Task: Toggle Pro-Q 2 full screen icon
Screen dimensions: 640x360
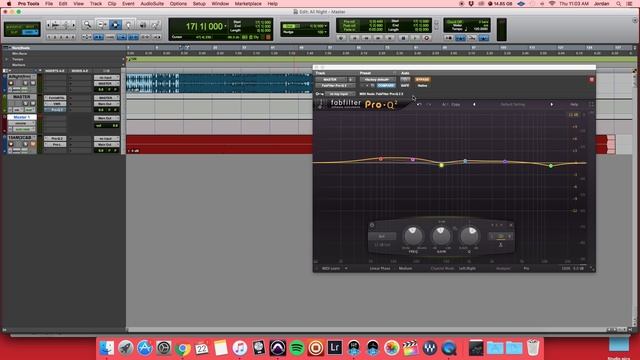Action: point(591,104)
